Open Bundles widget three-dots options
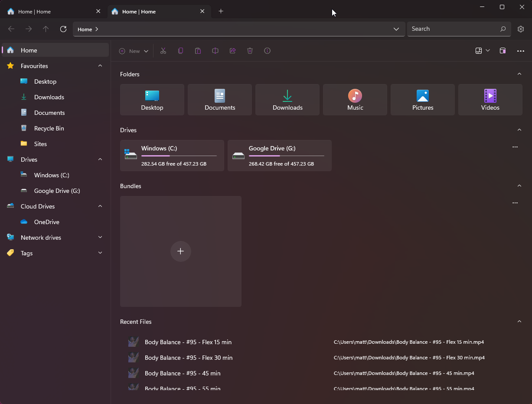Image resolution: width=532 pixels, height=404 pixels. coord(515,203)
